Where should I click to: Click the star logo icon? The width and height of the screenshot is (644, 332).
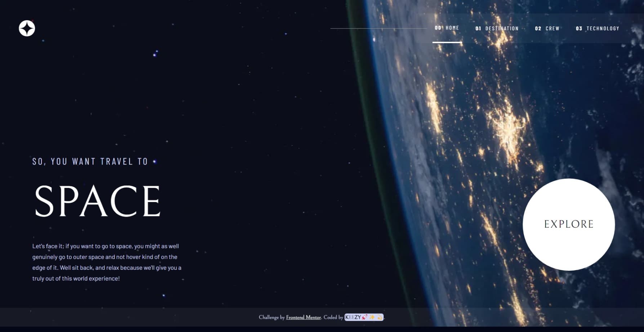27,28
